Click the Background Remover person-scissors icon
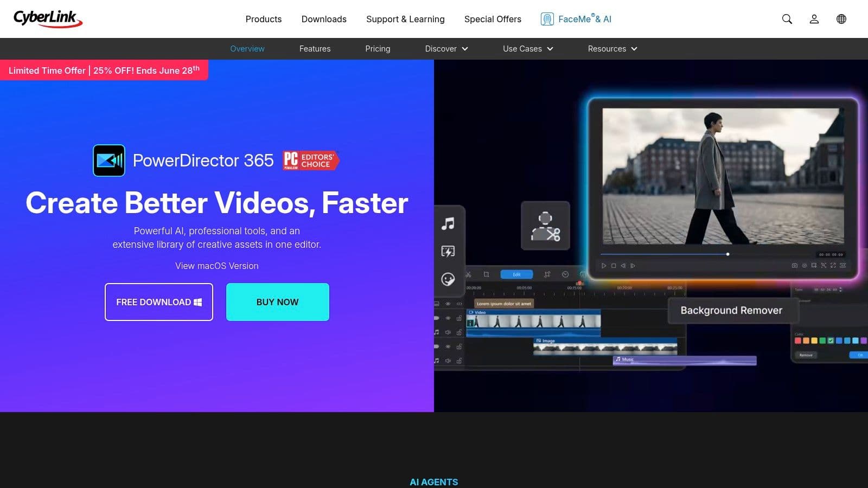This screenshot has width=868, height=488. tap(545, 226)
